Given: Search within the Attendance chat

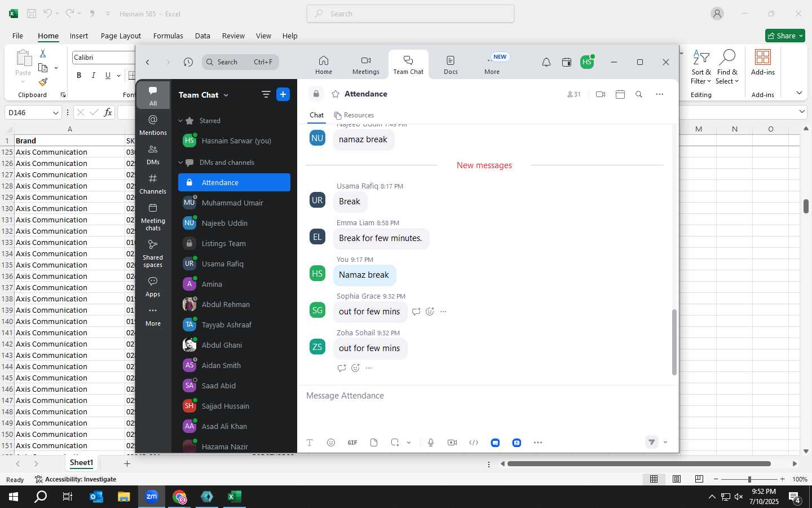Looking at the screenshot, I should point(639,94).
